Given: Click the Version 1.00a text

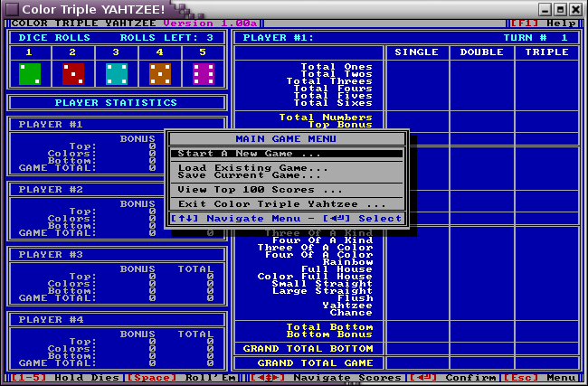Looking at the screenshot, I should [210, 24].
